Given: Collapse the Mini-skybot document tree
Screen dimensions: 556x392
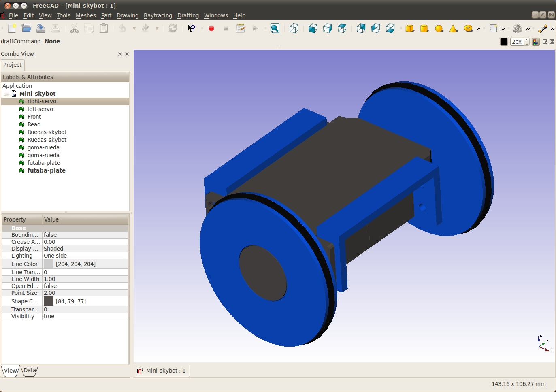Looking at the screenshot, I should point(6,94).
